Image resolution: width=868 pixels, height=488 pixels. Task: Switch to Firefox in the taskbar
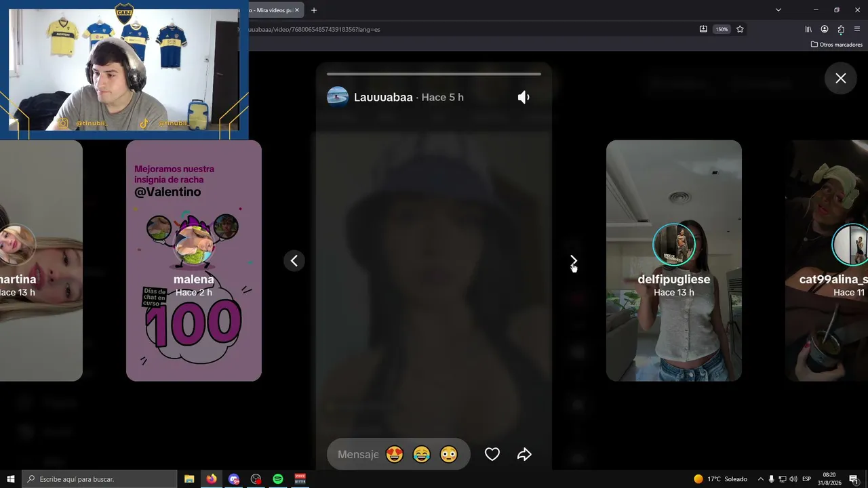point(212,479)
